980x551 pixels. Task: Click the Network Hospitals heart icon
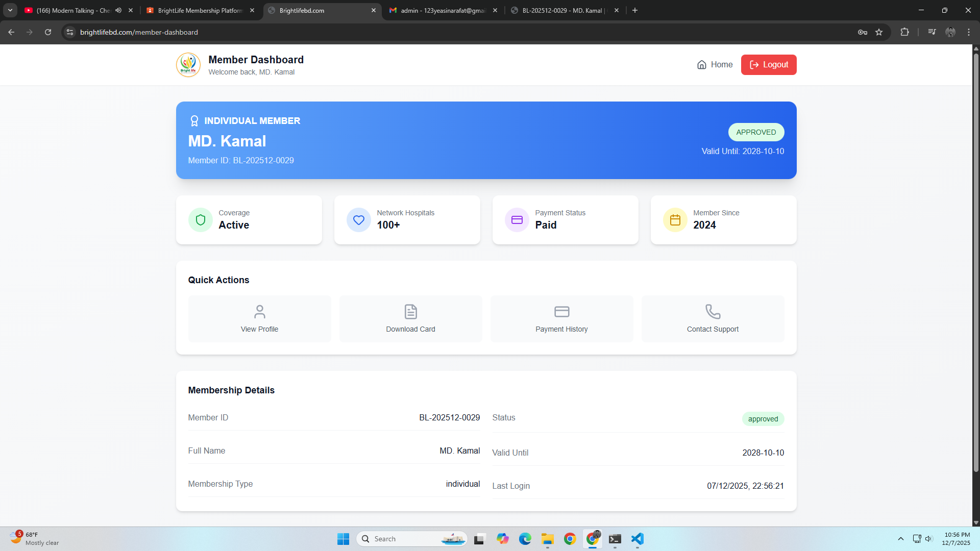(359, 220)
